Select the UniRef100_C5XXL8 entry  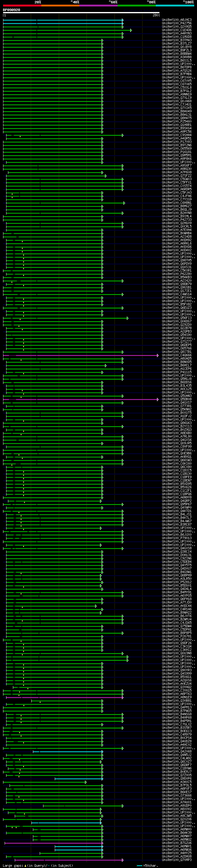tap(177, 88)
